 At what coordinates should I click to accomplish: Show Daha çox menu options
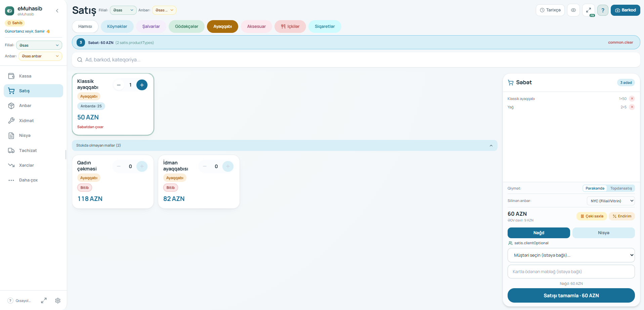(x=33, y=180)
